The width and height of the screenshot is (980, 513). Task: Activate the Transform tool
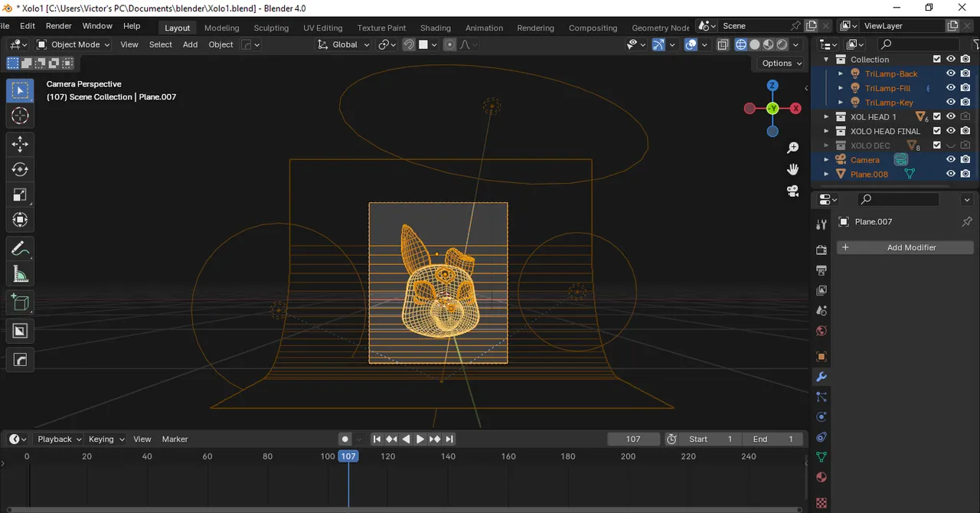(20, 220)
